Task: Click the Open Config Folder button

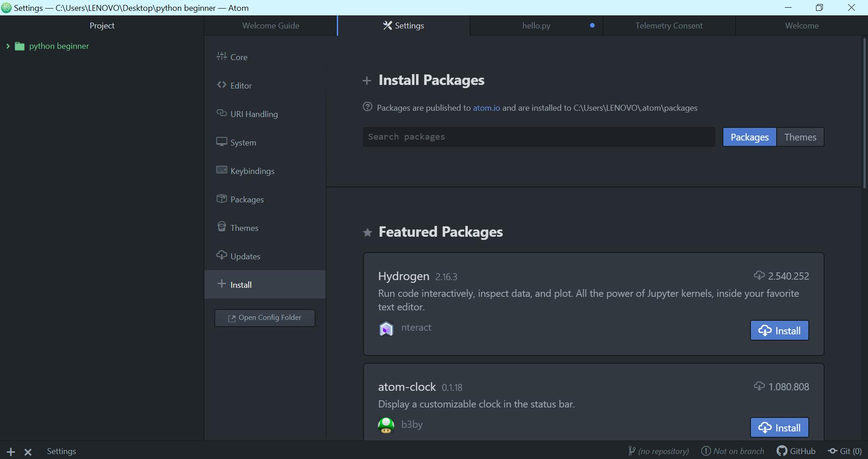Action: point(265,318)
